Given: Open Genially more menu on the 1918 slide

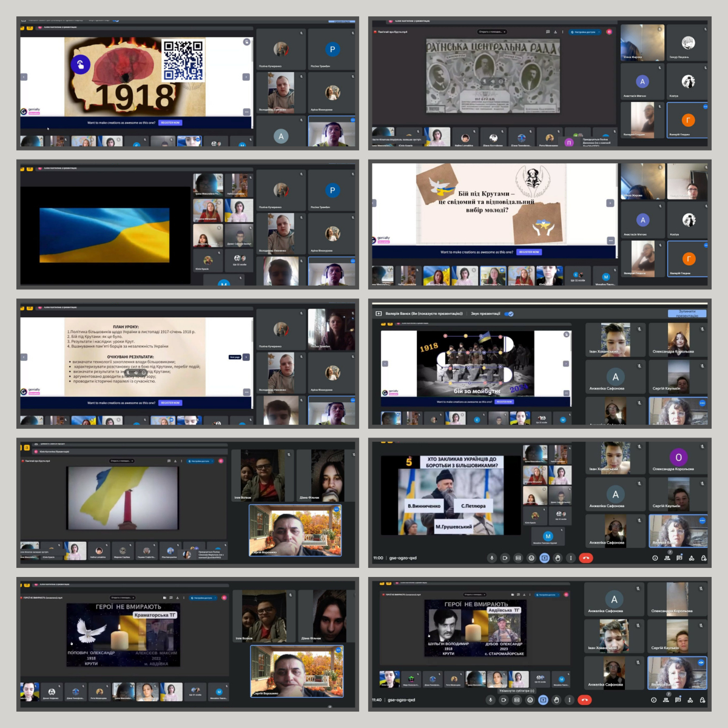Looking at the screenshot, I should [x=246, y=112].
